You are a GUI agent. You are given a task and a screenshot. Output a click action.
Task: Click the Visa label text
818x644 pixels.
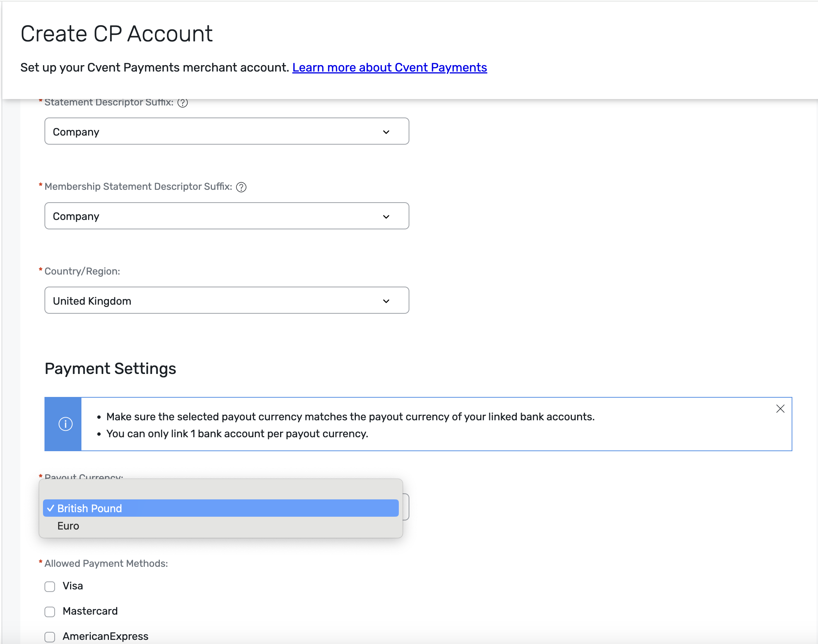pyautogui.click(x=73, y=586)
